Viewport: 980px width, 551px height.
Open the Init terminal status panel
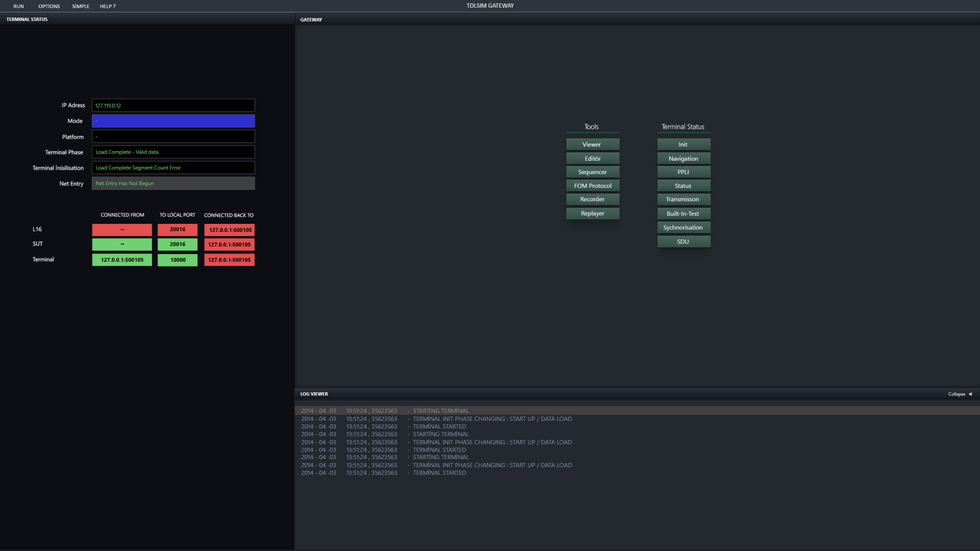(x=683, y=144)
